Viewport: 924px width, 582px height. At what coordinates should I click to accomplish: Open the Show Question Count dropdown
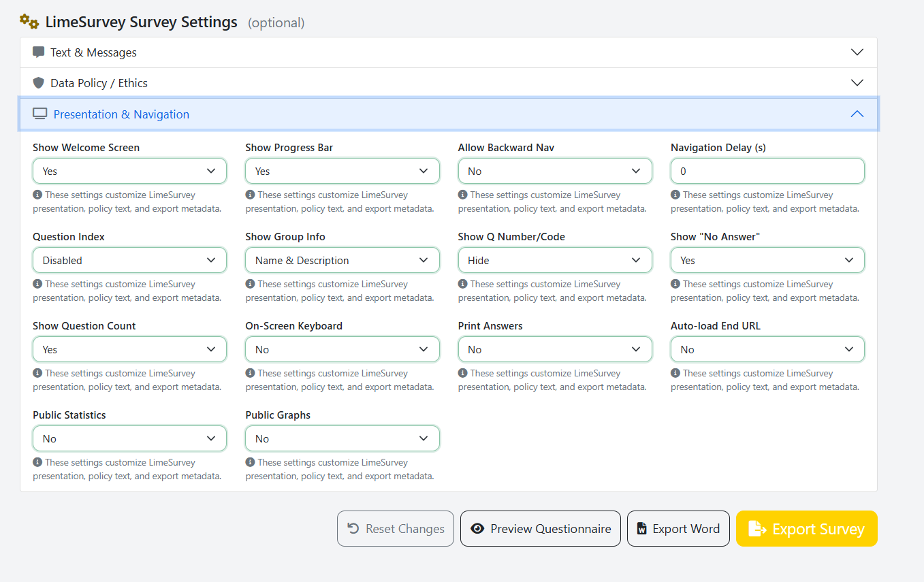[x=129, y=349]
